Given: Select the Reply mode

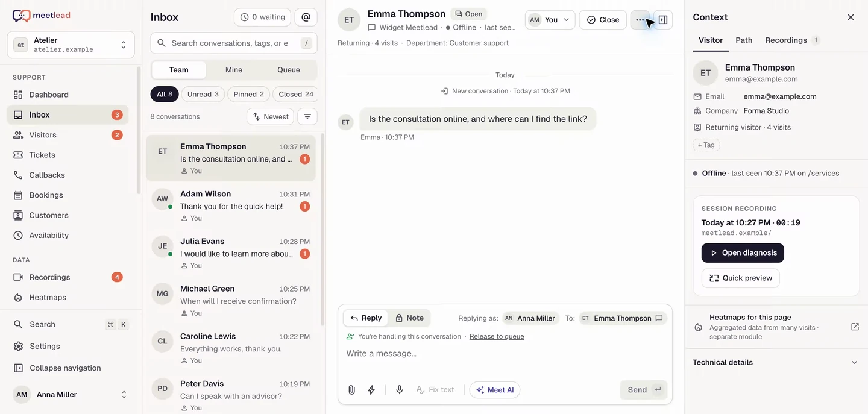Looking at the screenshot, I should coord(366,318).
